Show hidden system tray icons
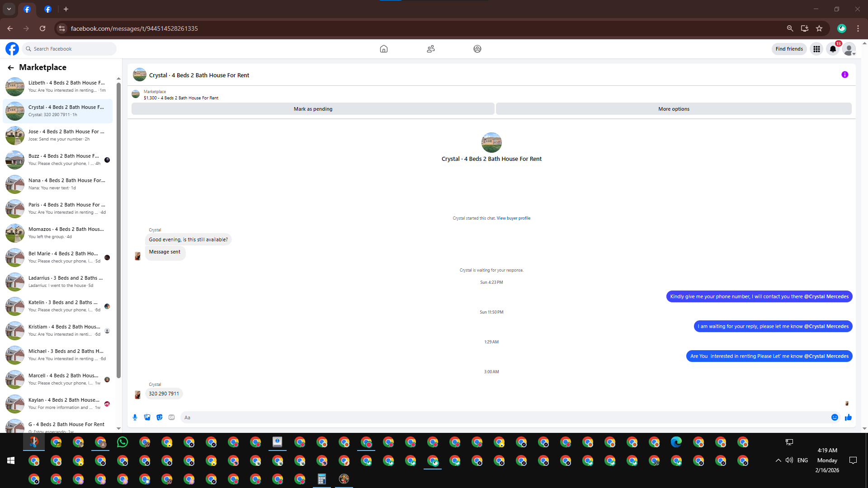The width and height of the screenshot is (868, 488). point(778,460)
